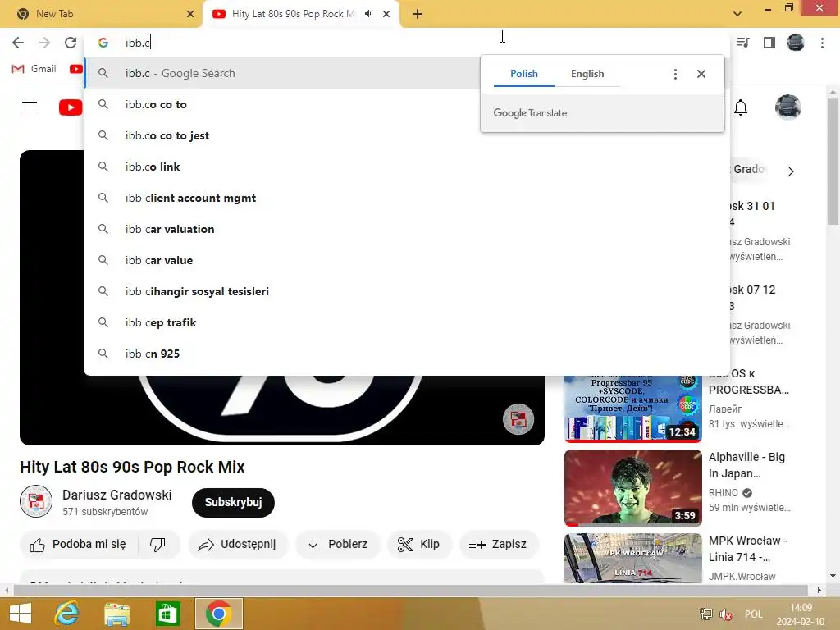Click the browser forward arrow

(44, 43)
